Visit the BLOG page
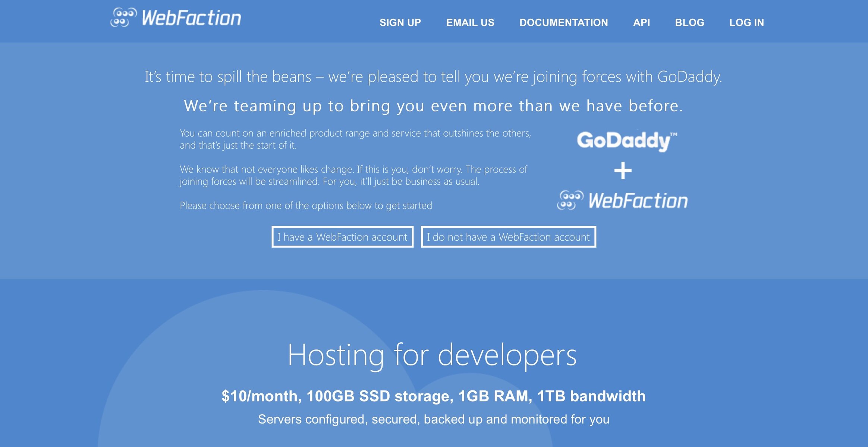The image size is (868, 447). click(x=689, y=23)
